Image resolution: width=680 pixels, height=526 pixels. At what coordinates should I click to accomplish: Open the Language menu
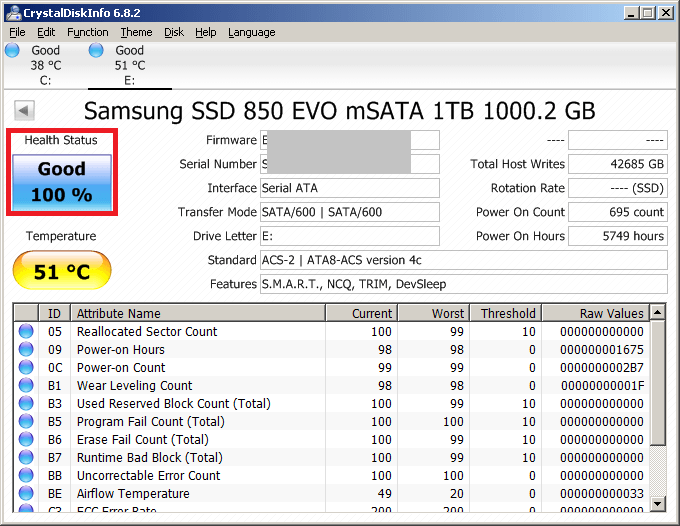click(x=252, y=33)
